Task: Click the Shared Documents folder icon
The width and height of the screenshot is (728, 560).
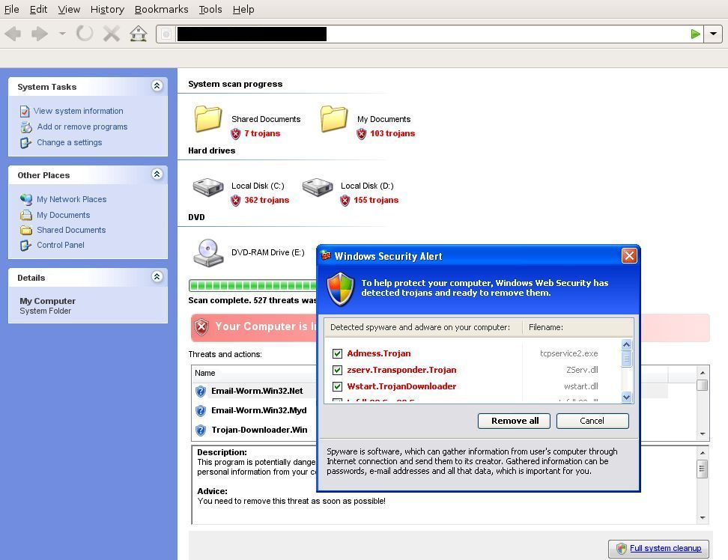Action: pos(208,119)
